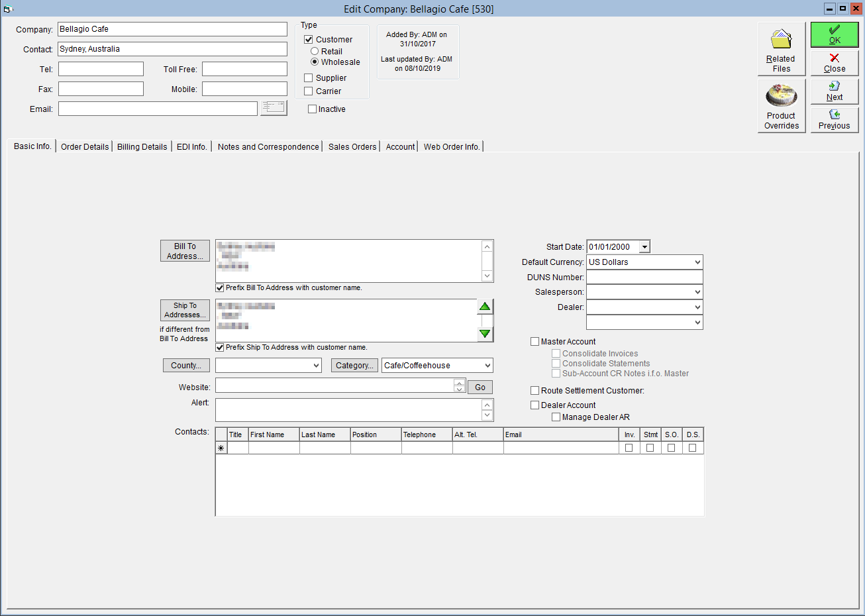Open the Default Currency dropdown
The image size is (865, 616).
click(697, 262)
